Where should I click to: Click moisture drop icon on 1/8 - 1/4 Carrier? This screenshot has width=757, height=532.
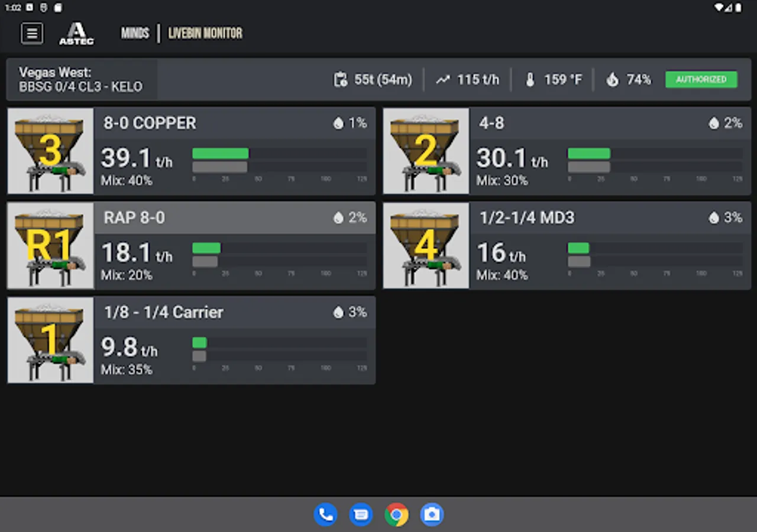pos(338,312)
